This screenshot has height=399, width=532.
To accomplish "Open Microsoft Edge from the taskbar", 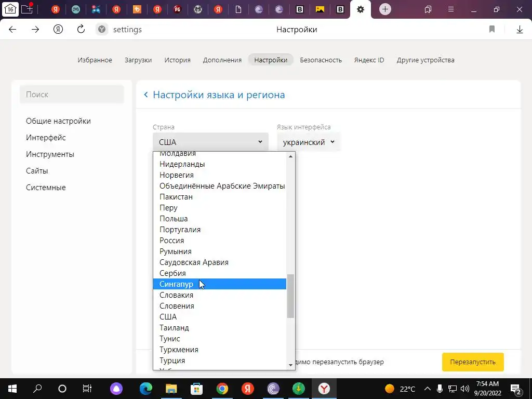I will (x=146, y=389).
